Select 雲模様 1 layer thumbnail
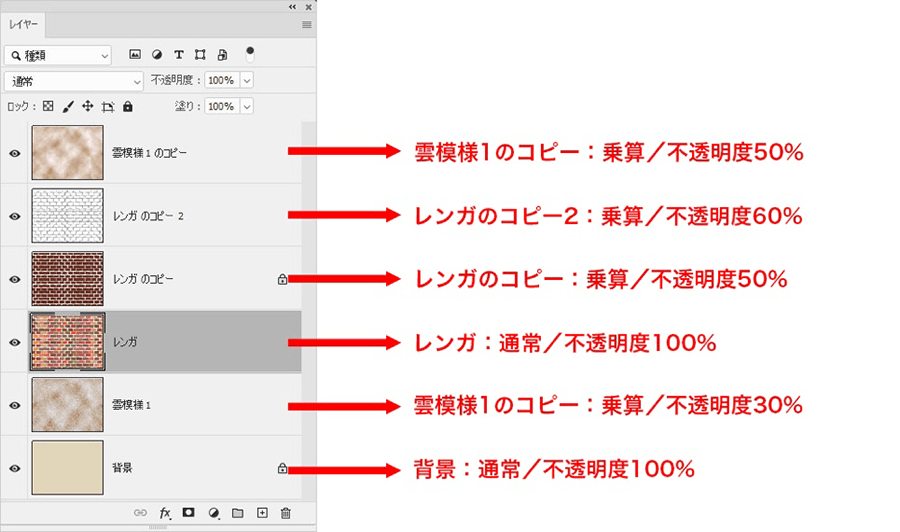 (x=68, y=405)
